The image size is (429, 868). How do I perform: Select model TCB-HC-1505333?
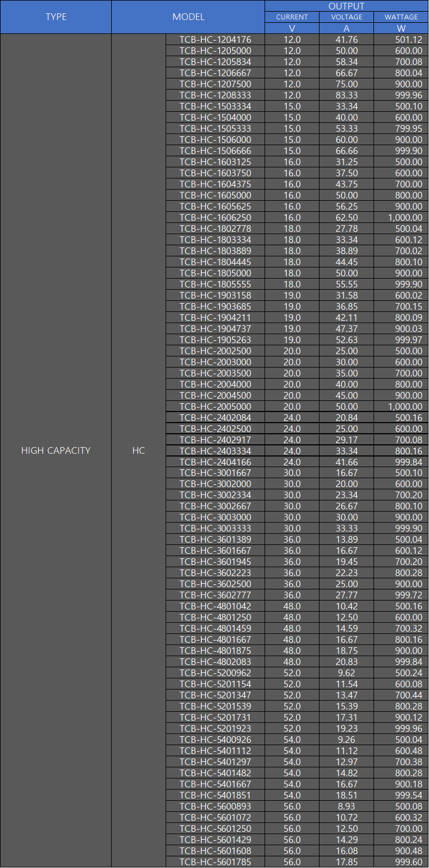215,128
